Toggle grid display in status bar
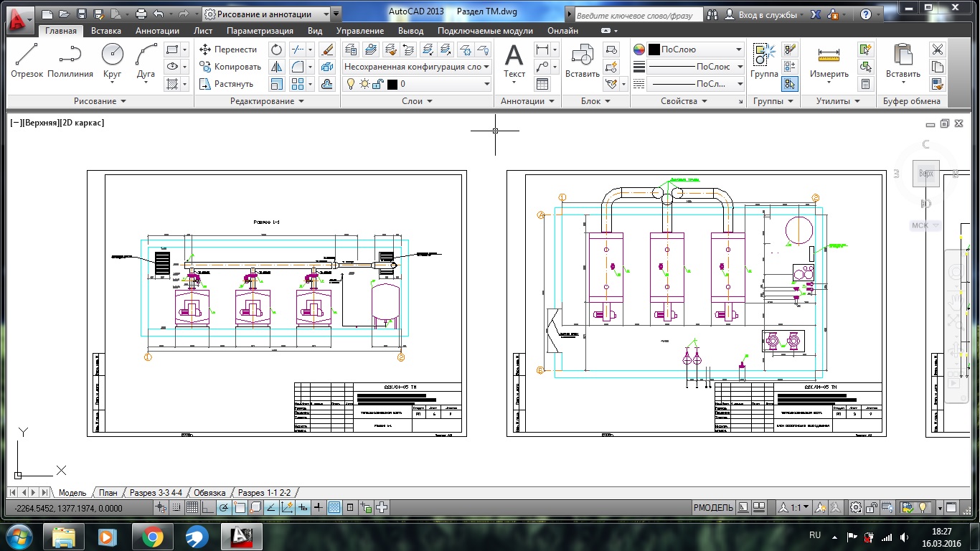The width and height of the screenshot is (980, 551). coord(192,508)
